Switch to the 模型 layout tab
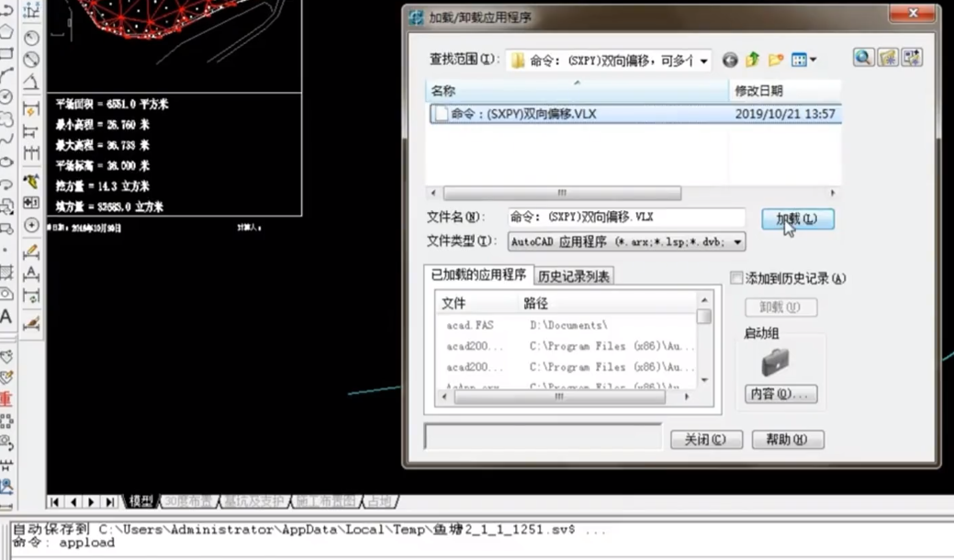 (x=141, y=501)
